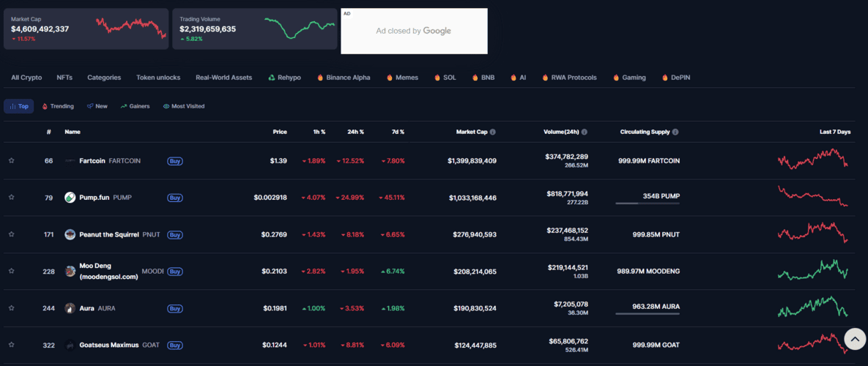Image resolution: width=868 pixels, height=366 pixels.
Task: Click the scroll-to-top arrow button
Action: (855, 338)
